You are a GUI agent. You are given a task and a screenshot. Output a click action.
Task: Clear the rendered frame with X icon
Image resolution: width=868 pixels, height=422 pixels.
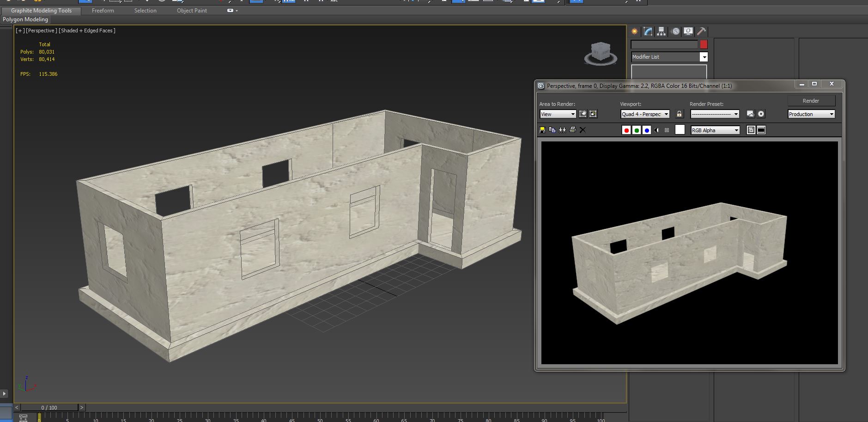click(583, 130)
